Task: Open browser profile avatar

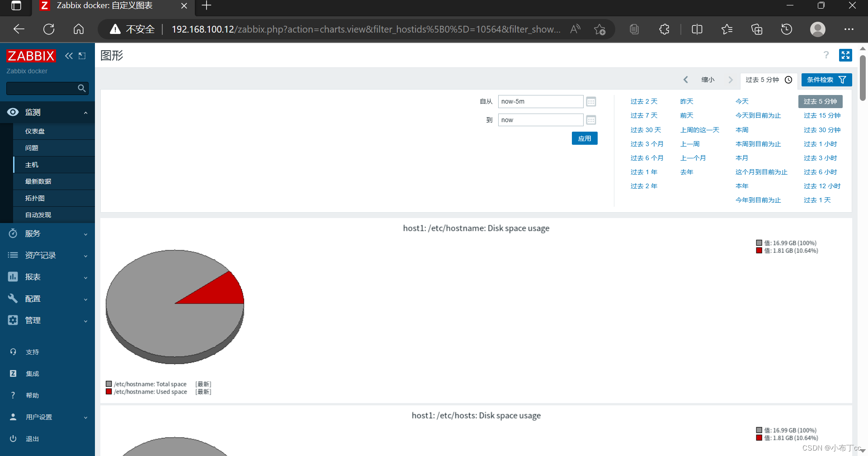Action: coord(817,29)
